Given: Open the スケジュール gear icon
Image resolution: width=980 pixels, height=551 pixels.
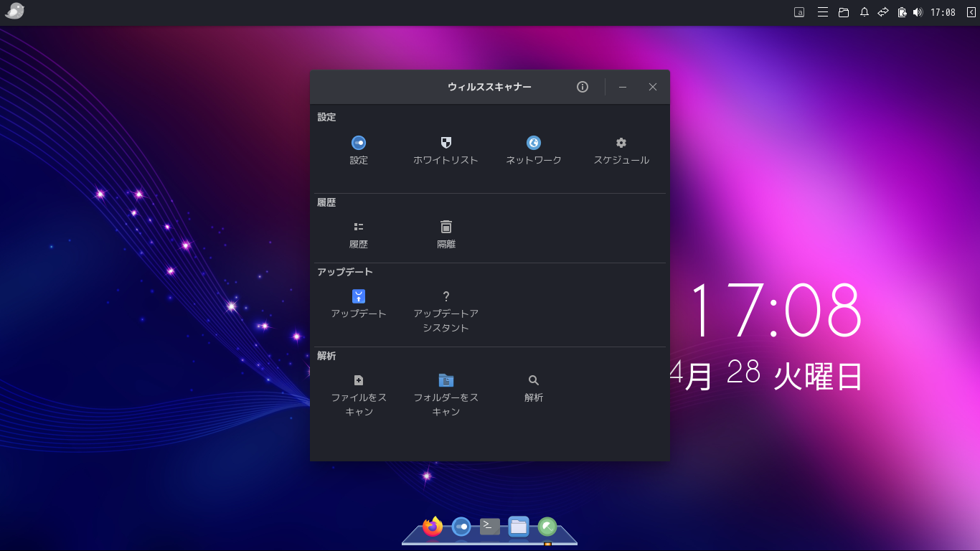Looking at the screenshot, I should pos(621,143).
